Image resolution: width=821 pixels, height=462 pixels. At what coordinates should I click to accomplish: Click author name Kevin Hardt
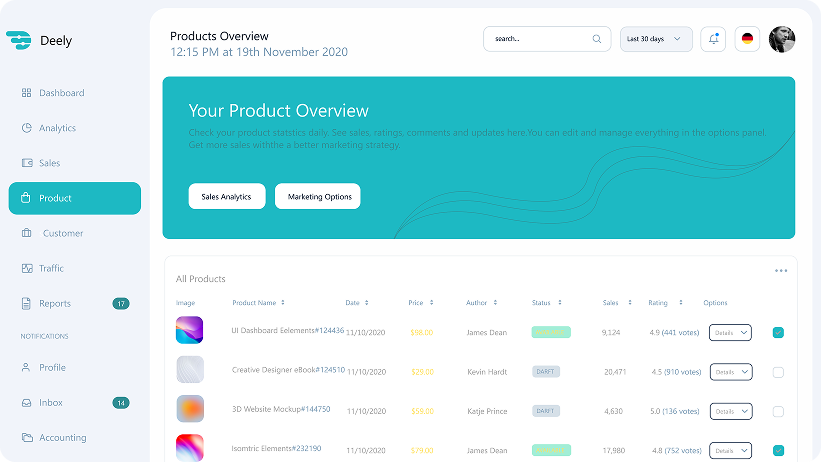click(x=487, y=372)
